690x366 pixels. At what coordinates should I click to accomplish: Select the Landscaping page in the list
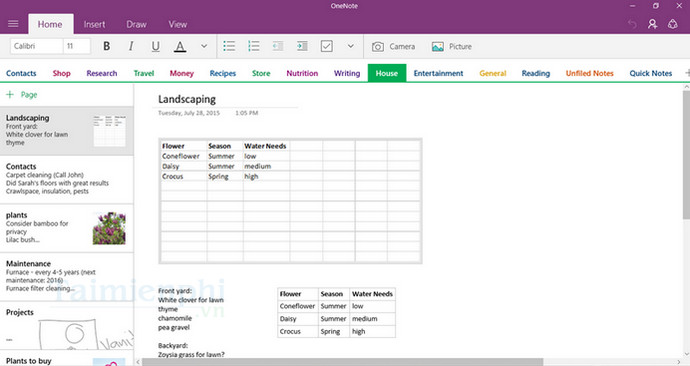(66, 131)
